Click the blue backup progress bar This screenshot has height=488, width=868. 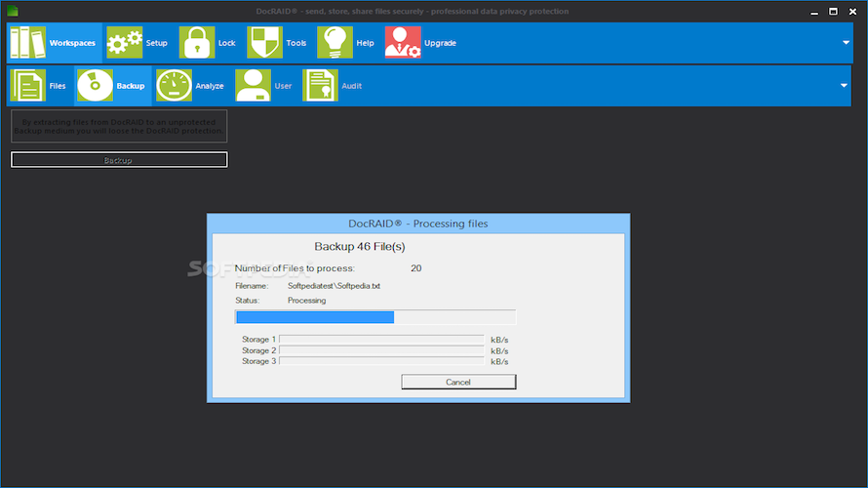[375, 317]
